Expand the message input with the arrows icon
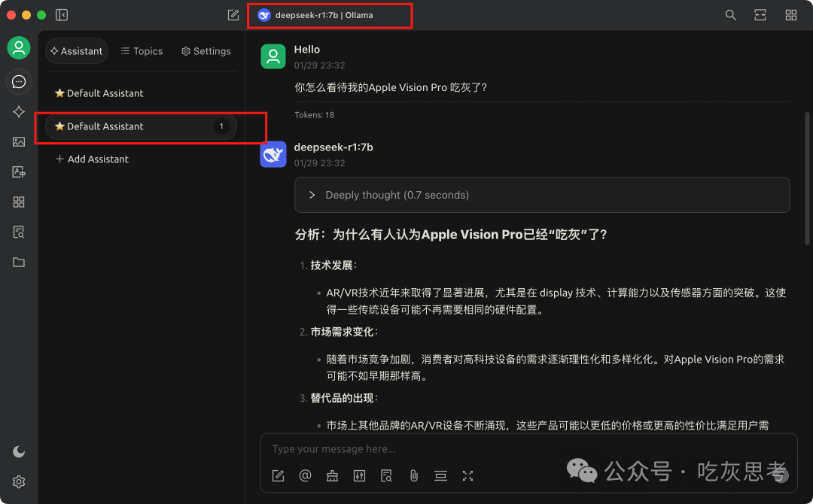The width and height of the screenshot is (813, 504). pyautogui.click(x=467, y=475)
